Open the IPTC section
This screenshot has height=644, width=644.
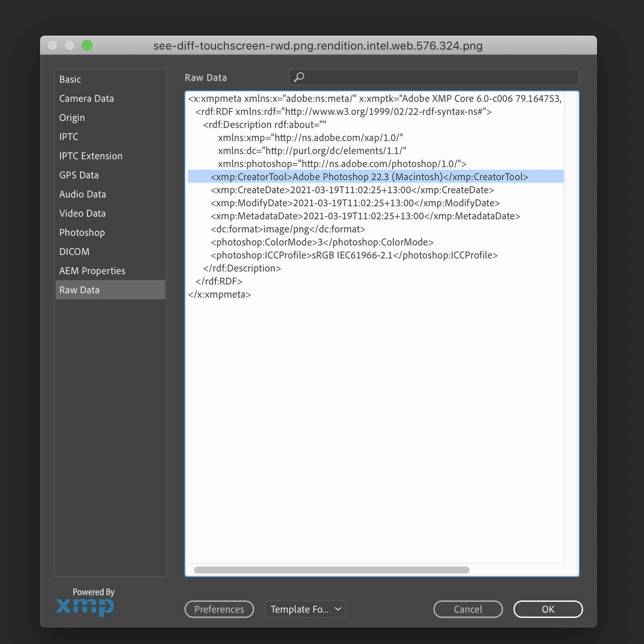(x=110, y=137)
